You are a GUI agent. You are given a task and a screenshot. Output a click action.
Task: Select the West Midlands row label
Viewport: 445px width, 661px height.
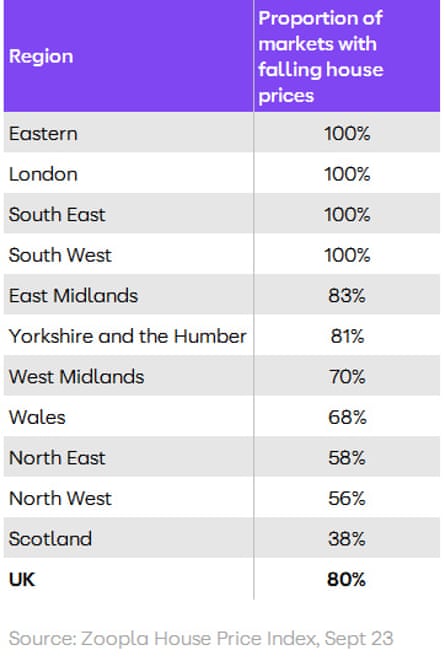pyautogui.click(x=76, y=376)
